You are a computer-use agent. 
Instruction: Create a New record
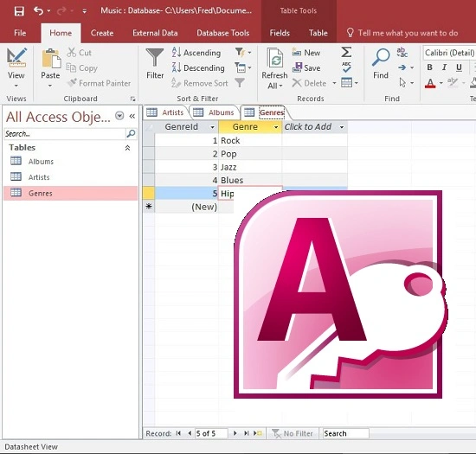(x=306, y=53)
